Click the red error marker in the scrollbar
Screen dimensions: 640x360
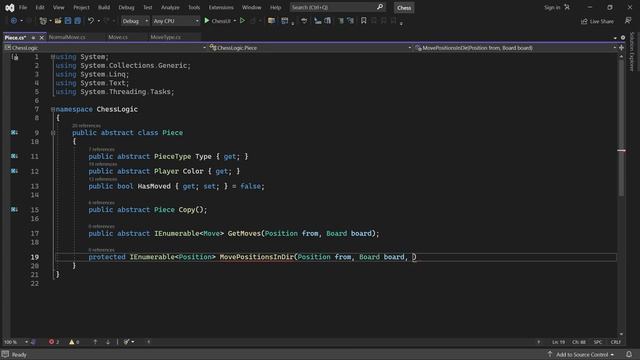pyautogui.click(x=621, y=151)
